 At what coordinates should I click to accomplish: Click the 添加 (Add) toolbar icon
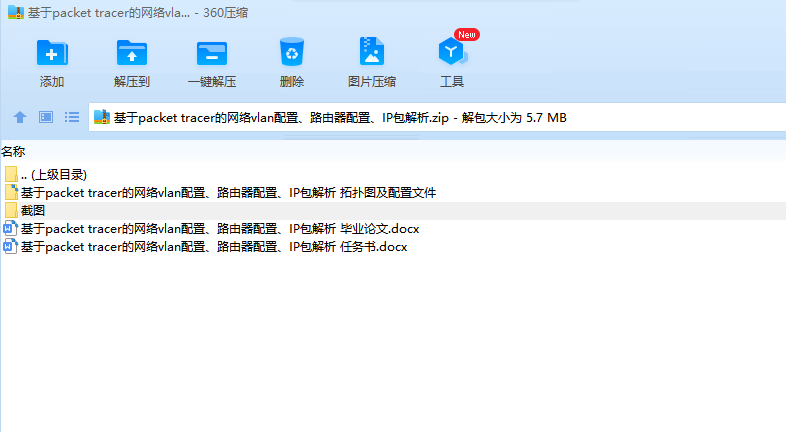52,53
